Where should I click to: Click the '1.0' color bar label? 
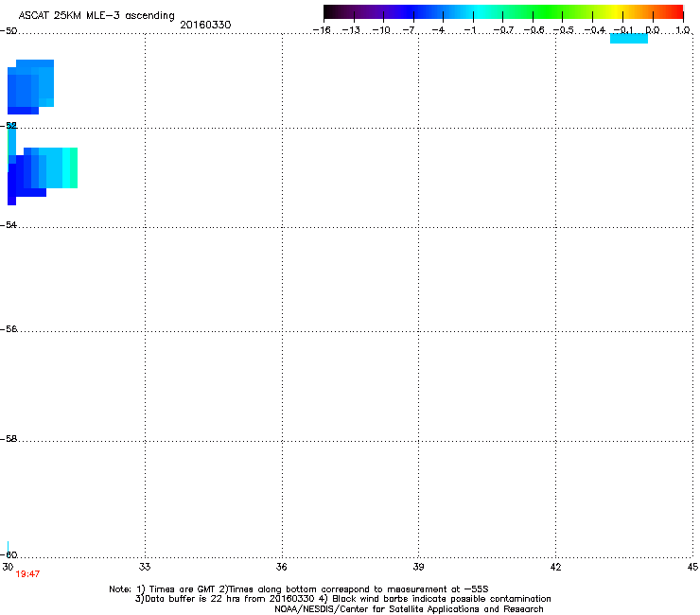click(683, 30)
